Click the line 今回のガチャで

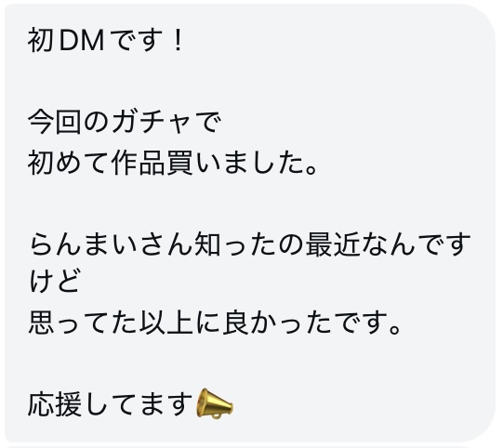(x=125, y=123)
